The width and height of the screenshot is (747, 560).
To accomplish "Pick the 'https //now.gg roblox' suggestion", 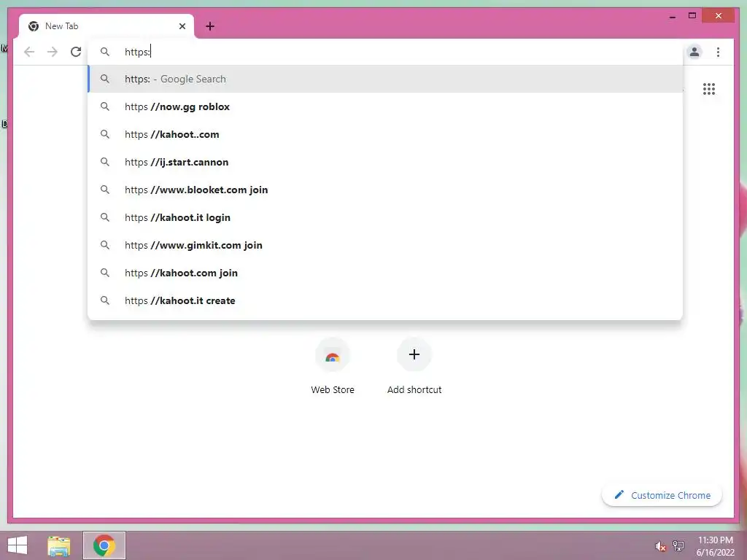I will [x=385, y=106].
